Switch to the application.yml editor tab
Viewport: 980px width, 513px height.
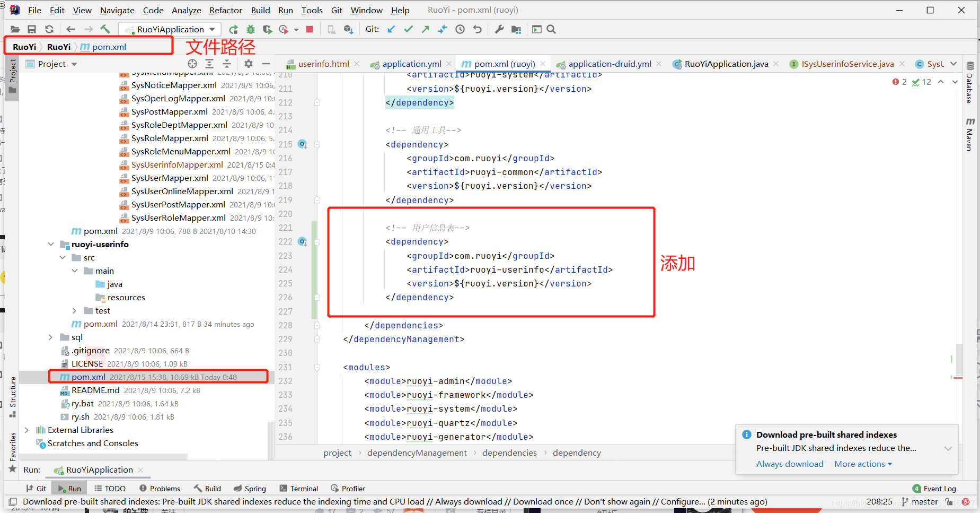pyautogui.click(x=412, y=64)
